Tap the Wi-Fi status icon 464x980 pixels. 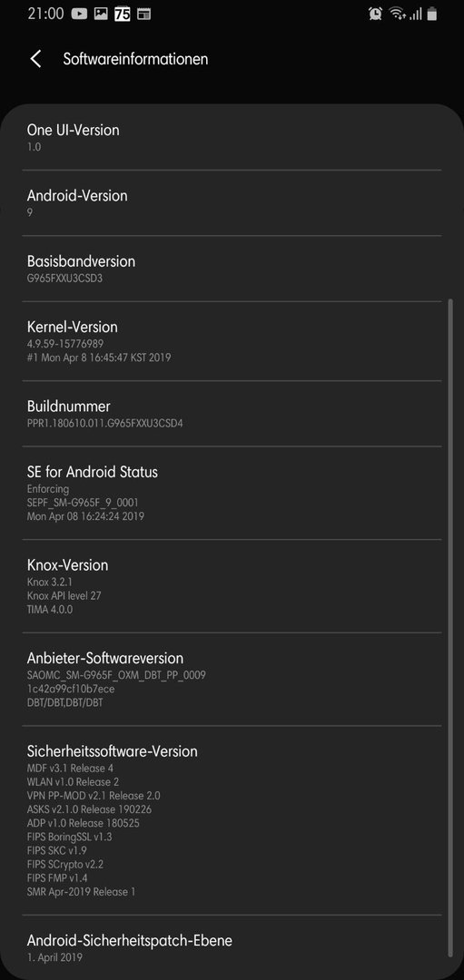click(397, 14)
